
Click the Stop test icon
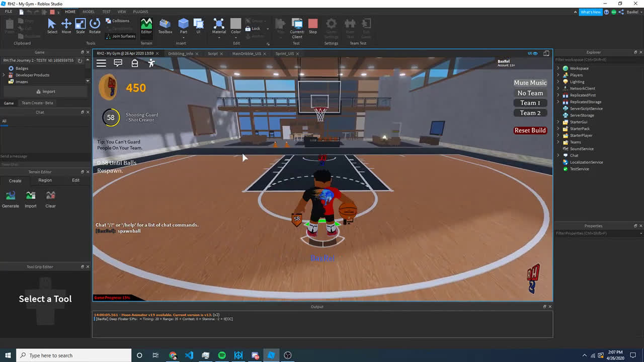(x=313, y=24)
